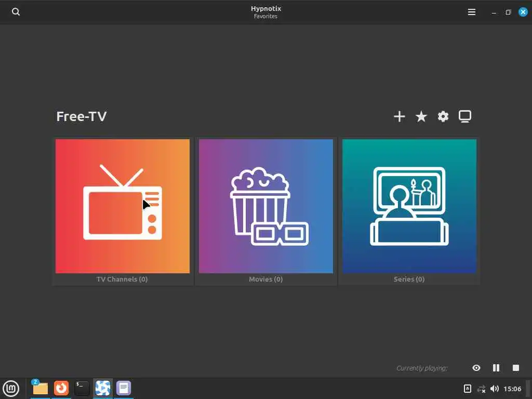This screenshot has height=399, width=532.
Task: Restore the Hypnotix window size
Action: pyautogui.click(x=508, y=12)
